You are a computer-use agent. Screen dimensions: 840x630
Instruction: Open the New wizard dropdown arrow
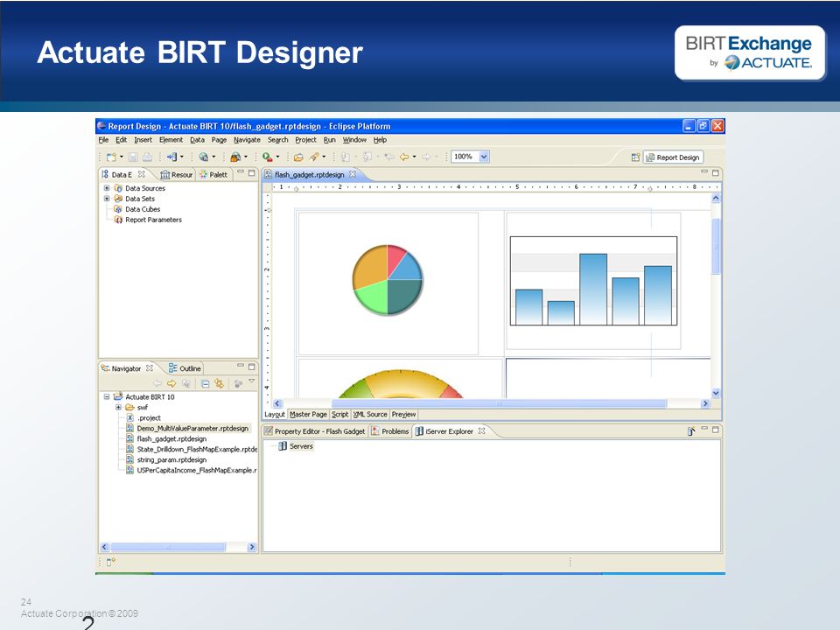tap(121, 157)
